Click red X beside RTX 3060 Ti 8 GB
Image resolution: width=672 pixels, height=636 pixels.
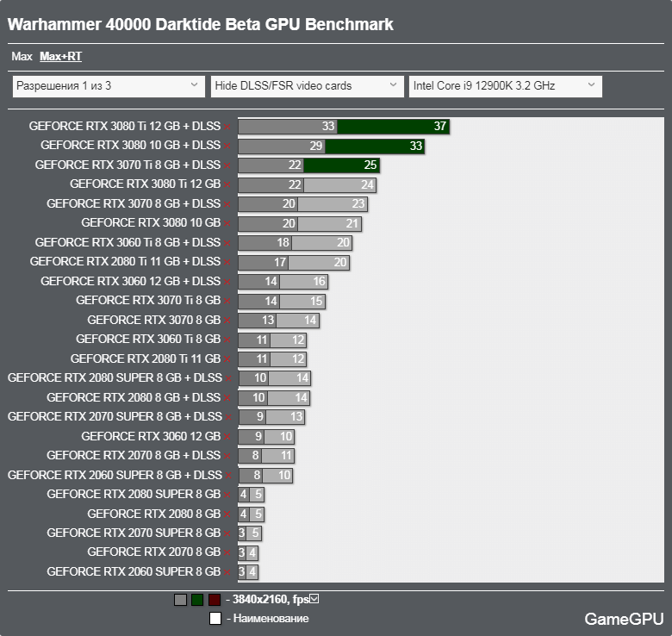pos(227,340)
